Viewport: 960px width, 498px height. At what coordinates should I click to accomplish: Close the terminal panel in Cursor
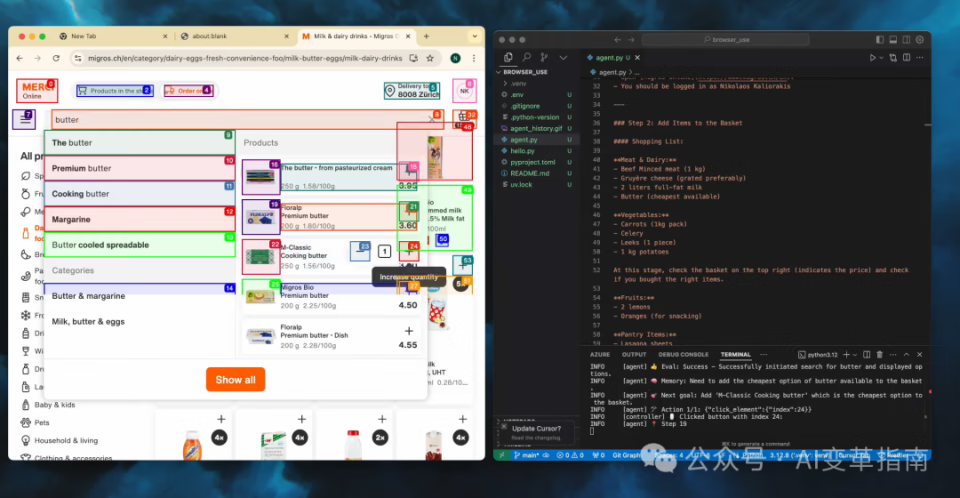pyautogui.click(x=919, y=355)
